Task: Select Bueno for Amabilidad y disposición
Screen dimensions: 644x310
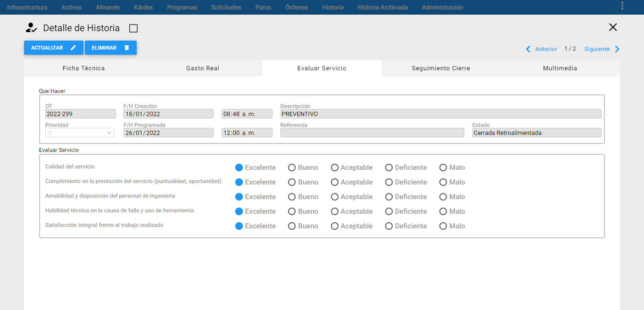Action: pyautogui.click(x=292, y=197)
